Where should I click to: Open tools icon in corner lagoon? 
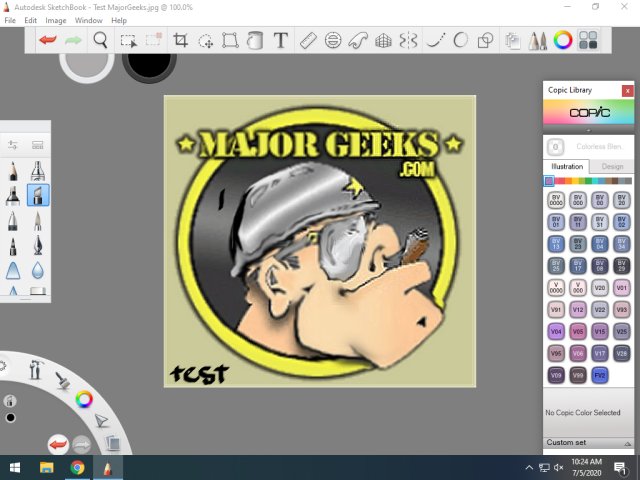point(36,370)
